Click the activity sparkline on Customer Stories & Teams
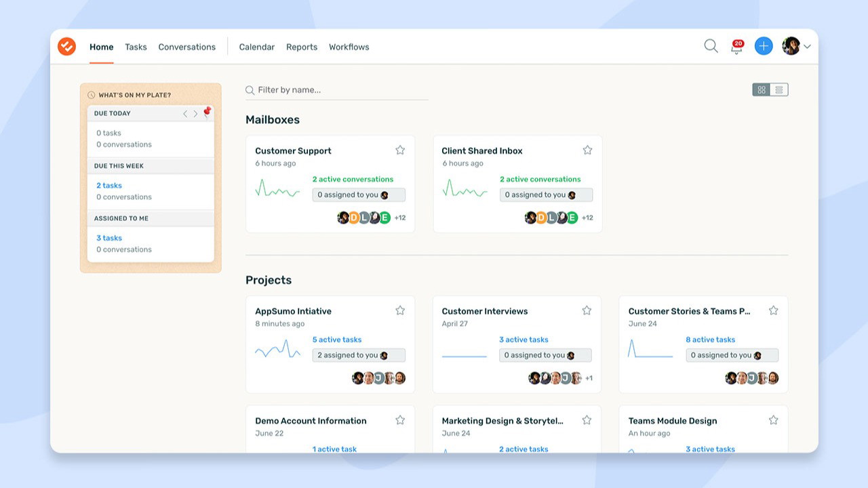The height and width of the screenshot is (488, 868). click(650, 348)
